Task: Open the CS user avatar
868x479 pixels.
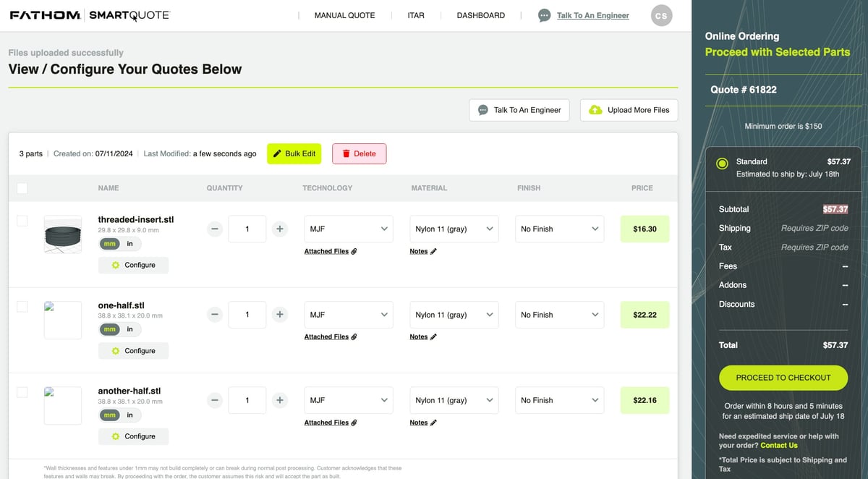Action: [x=661, y=15]
